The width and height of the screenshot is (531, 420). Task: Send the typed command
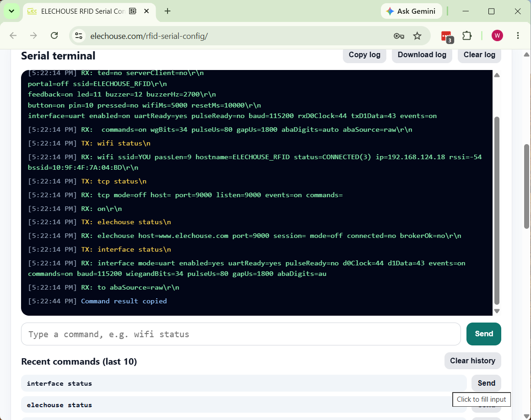483,334
